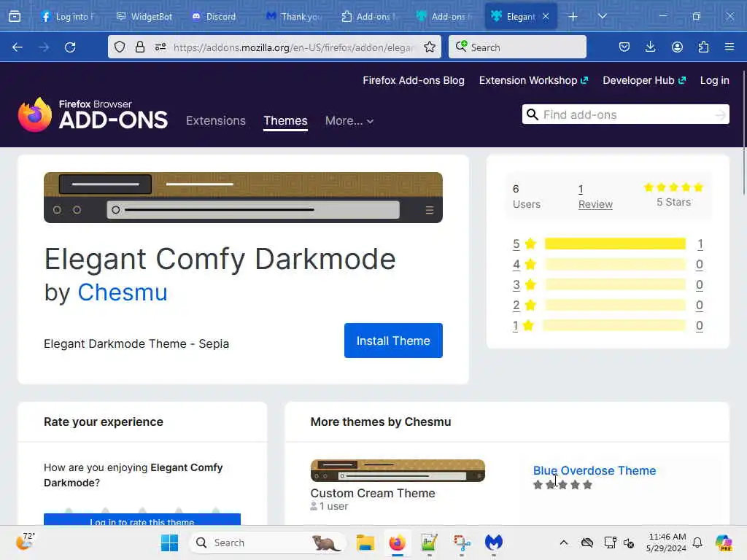Open a new tab with plus button
The width and height of the screenshot is (747, 560).
pos(573,17)
